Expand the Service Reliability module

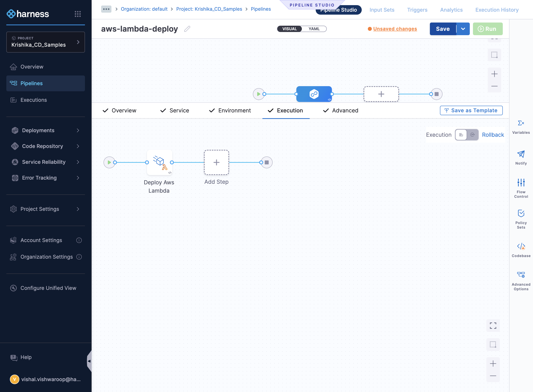46,162
